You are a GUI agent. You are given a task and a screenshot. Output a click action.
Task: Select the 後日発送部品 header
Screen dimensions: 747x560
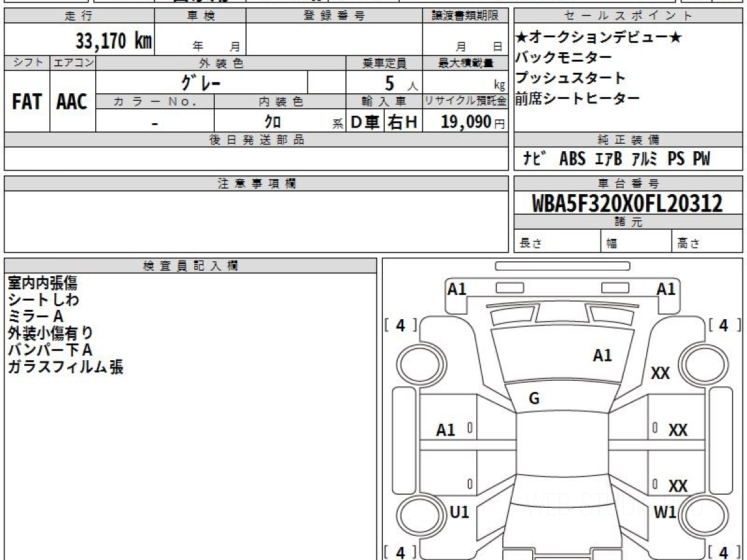point(256,140)
